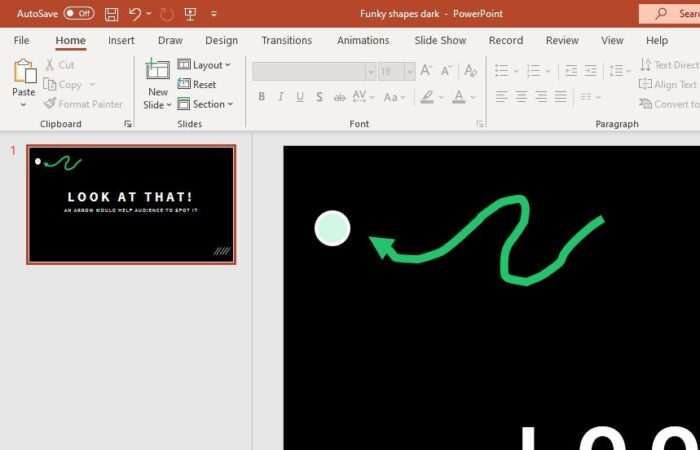
Task: Open the font name dropdown arrow
Action: click(x=371, y=71)
